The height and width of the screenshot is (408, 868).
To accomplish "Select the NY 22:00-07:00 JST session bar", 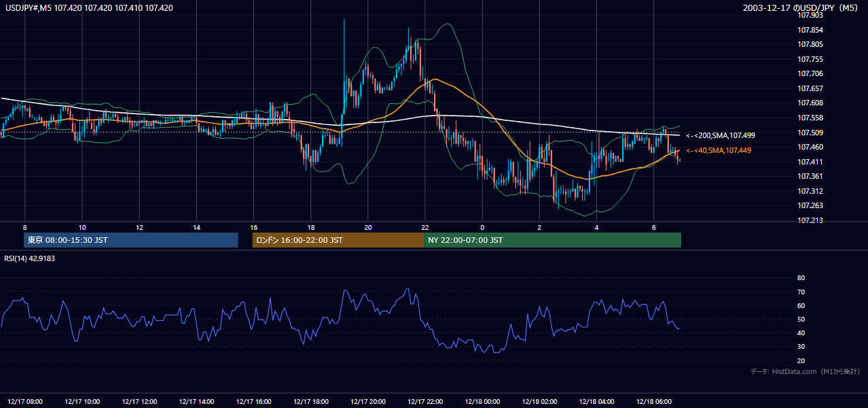I will (x=552, y=240).
